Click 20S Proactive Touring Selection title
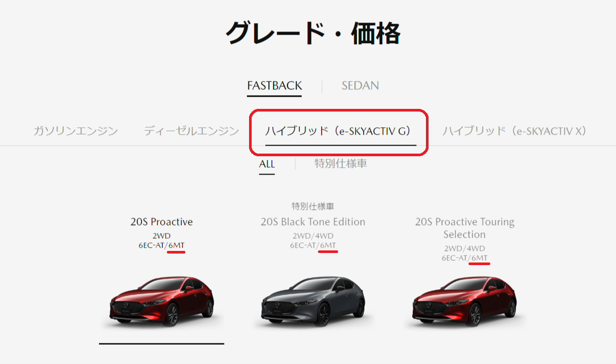The height and width of the screenshot is (364, 616). click(464, 228)
